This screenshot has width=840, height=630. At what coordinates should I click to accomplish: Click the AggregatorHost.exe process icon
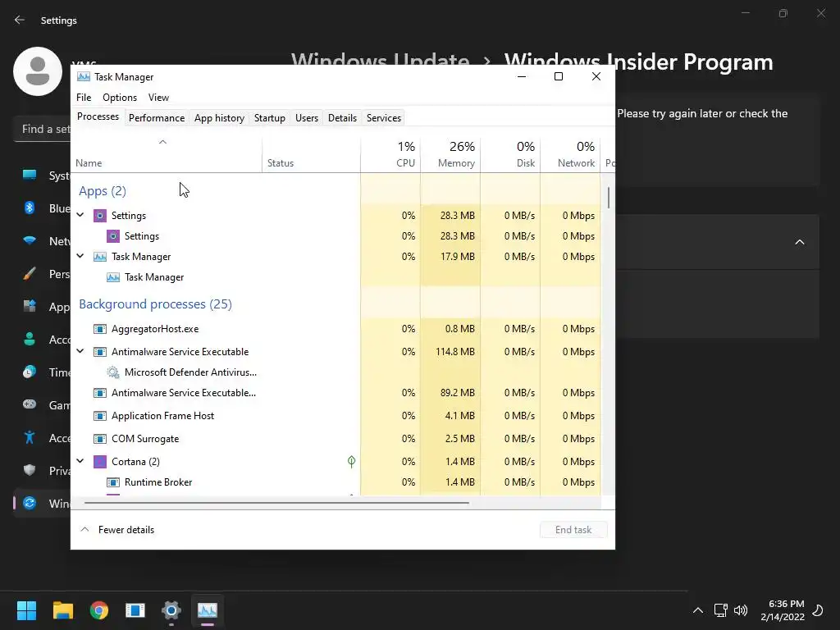pyautogui.click(x=99, y=329)
